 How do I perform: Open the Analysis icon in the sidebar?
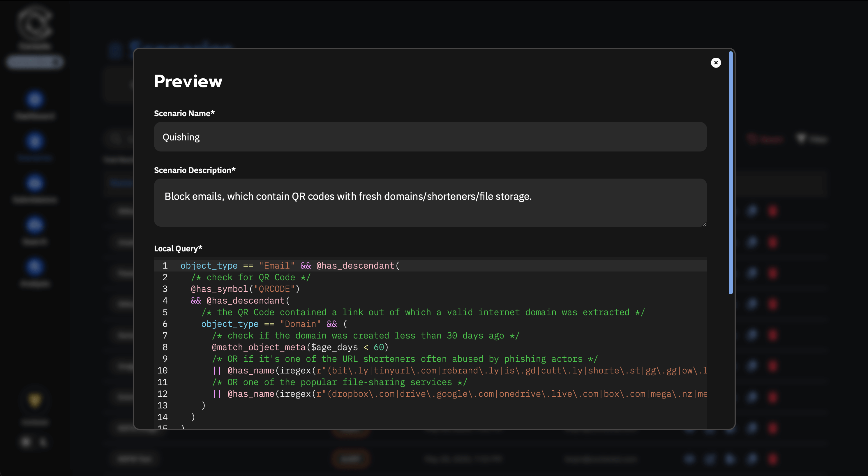pyautogui.click(x=35, y=266)
